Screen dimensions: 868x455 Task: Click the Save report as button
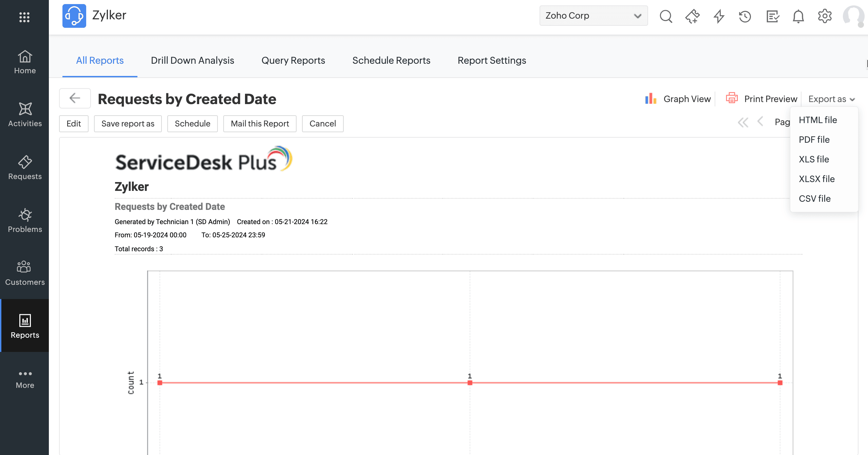click(x=128, y=124)
